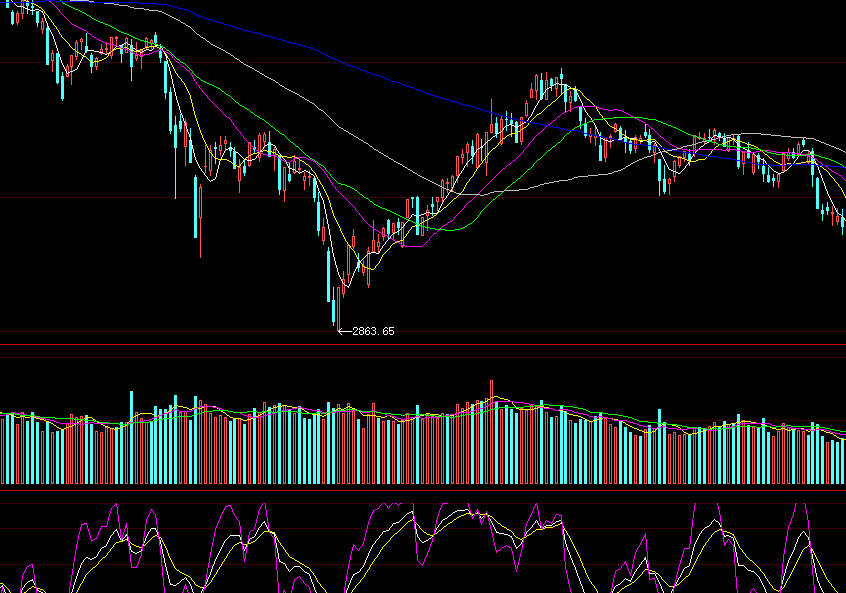Click the tallest red volume bar
Viewport: 846px width, 593px height.
coord(492,432)
